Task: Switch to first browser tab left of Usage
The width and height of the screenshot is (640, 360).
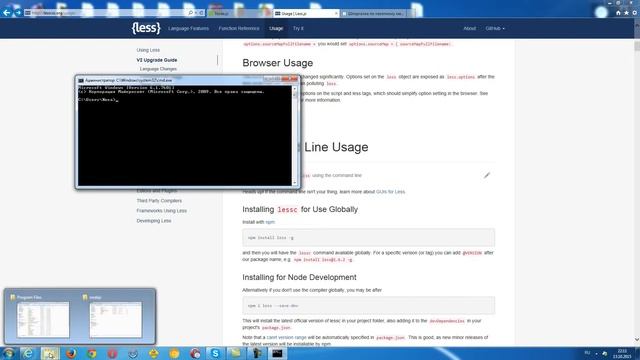Action: click(x=240, y=13)
